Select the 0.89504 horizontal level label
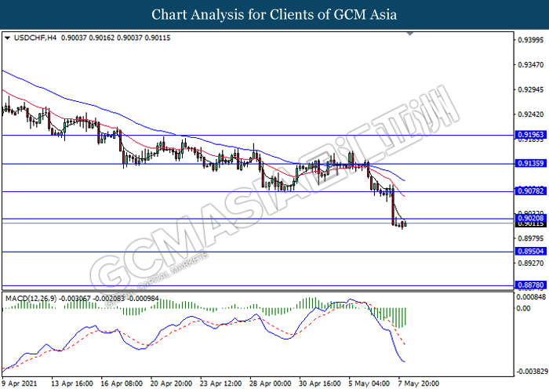The width and height of the screenshot is (549, 392). [531, 252]
